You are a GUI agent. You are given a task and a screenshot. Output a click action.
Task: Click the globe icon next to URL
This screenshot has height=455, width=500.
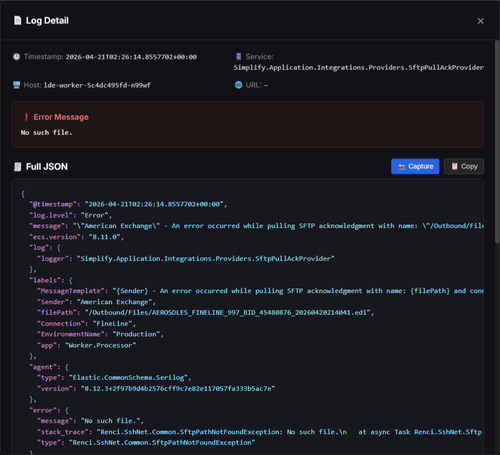[238, 85]
